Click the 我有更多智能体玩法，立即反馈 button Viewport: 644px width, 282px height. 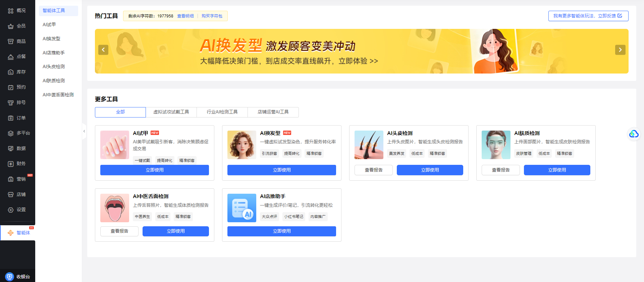coord(588,16)
